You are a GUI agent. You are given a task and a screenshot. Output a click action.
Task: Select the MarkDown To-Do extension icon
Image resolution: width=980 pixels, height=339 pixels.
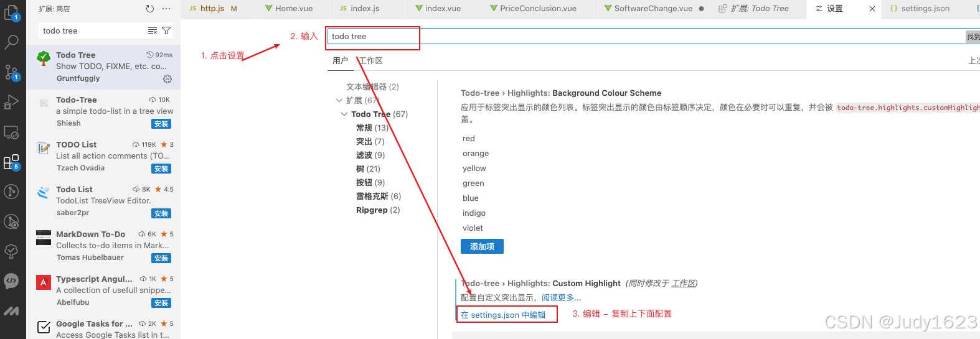pos(44,238)
